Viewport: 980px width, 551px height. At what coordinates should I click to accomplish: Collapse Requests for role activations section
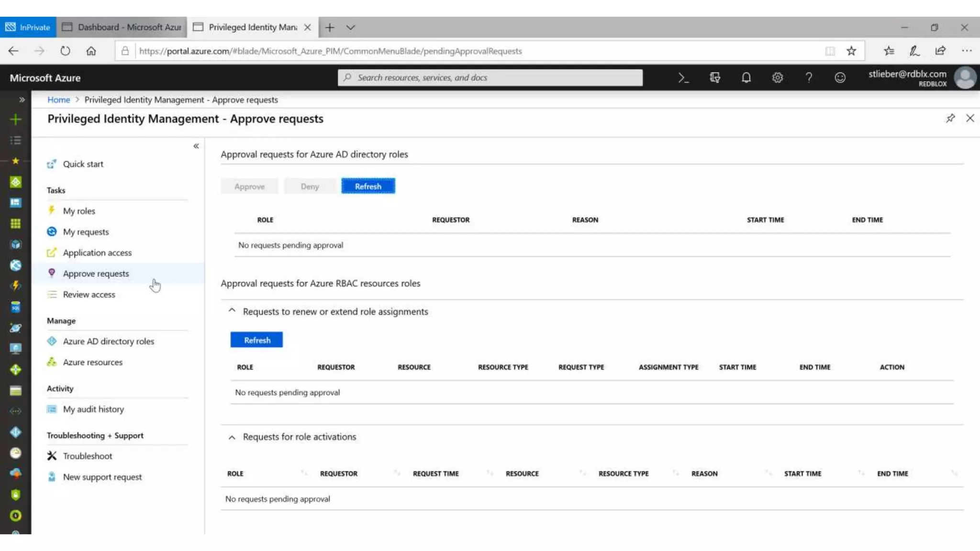232,437
